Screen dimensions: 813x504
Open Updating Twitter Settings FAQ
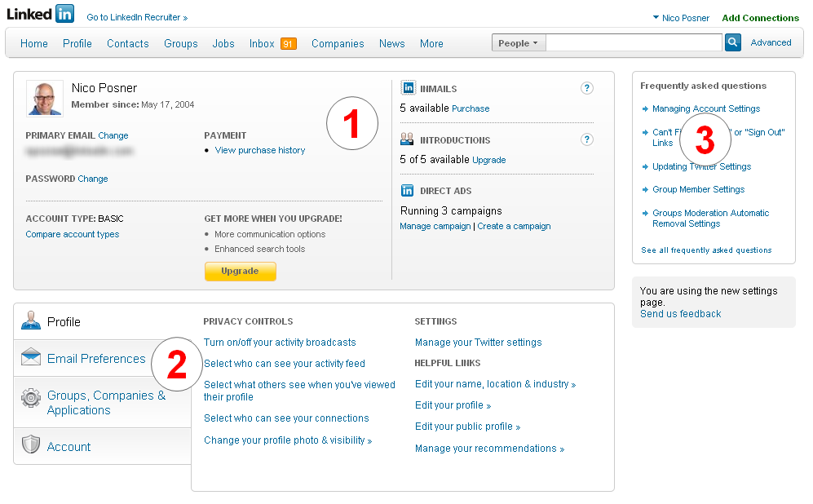(x=701, y=166)
